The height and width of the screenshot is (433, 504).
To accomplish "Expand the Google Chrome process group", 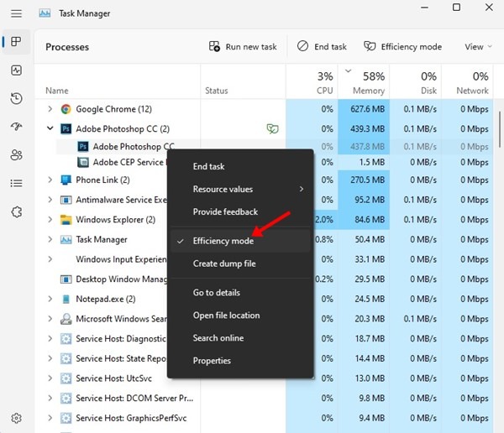I will click(x=50, y=109).
